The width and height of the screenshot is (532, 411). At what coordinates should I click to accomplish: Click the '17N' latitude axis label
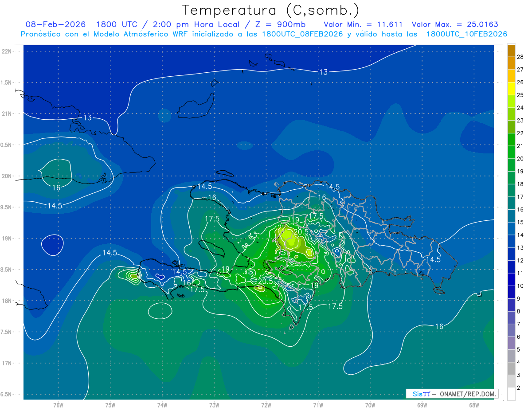coord(8,363)
